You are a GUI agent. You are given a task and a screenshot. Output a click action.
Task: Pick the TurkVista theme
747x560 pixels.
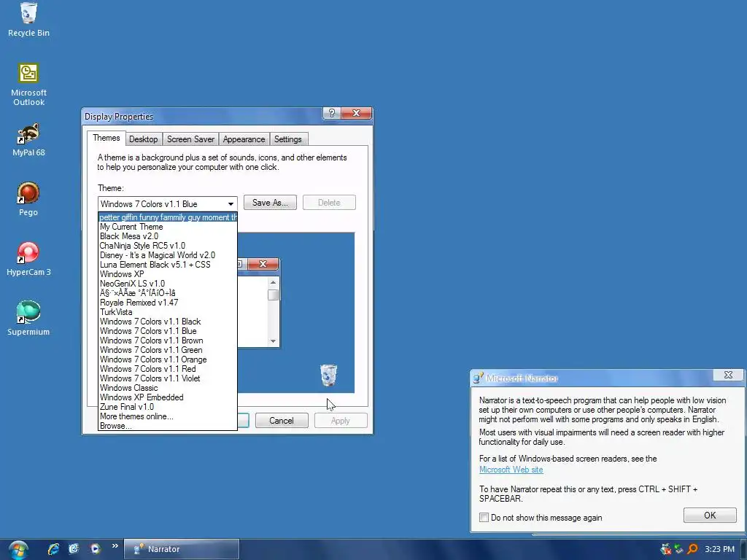coord(168,312)
